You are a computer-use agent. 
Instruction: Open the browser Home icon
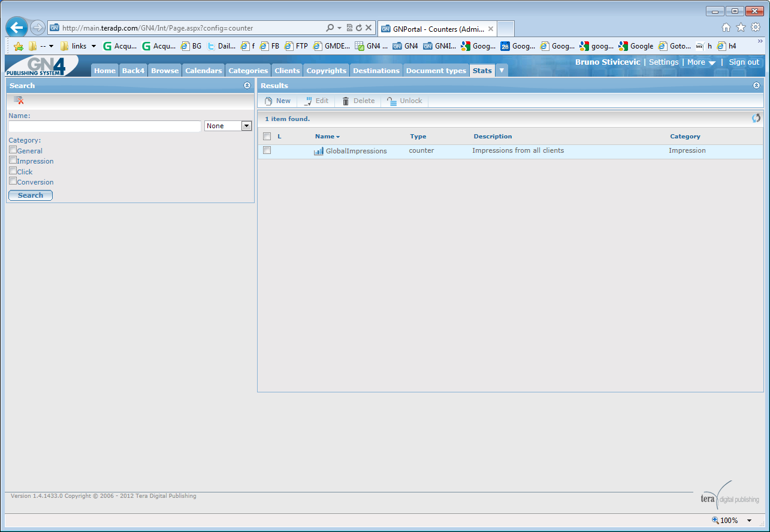(726, 27)
